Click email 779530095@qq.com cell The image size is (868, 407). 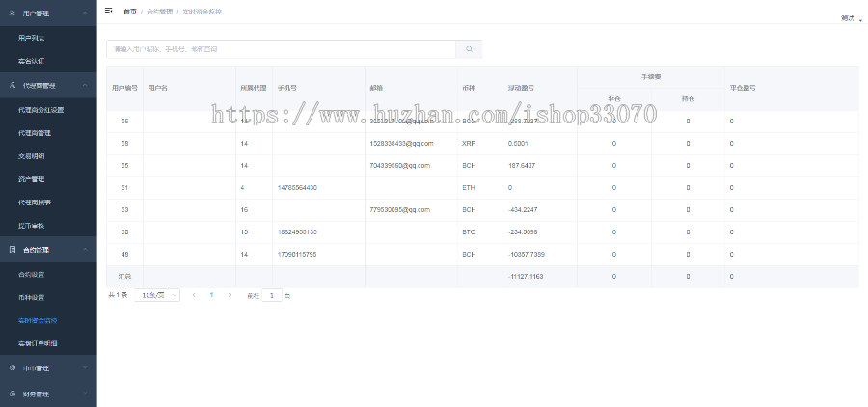399,210
